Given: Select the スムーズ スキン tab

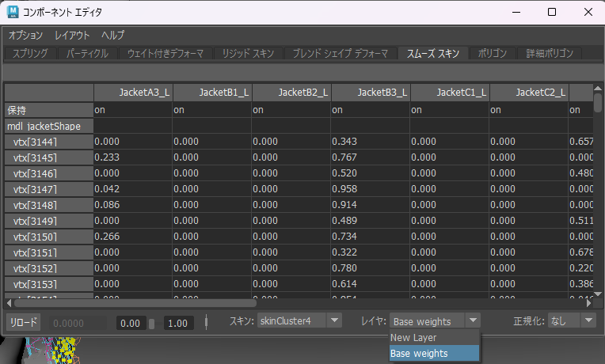Looking at the screenshot, I should tap(433, 53).
